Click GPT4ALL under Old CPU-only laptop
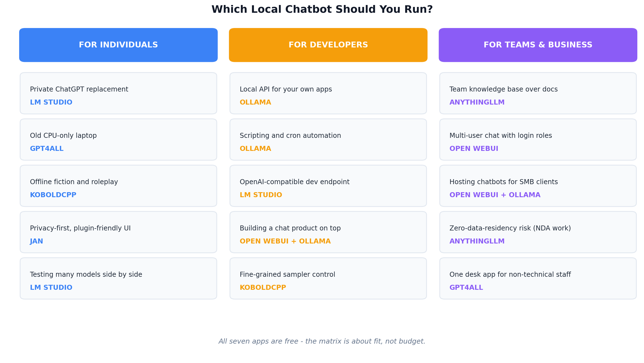This screenshot has width=644, height=363. (47, 149)
